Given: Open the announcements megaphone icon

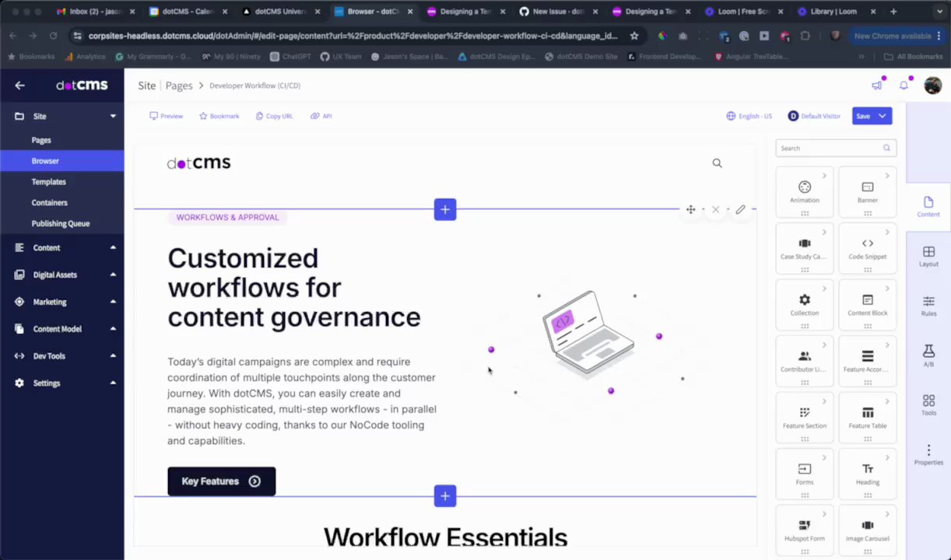Looking at the screenshot, I should pyautogui.click(x=877, y=86).
